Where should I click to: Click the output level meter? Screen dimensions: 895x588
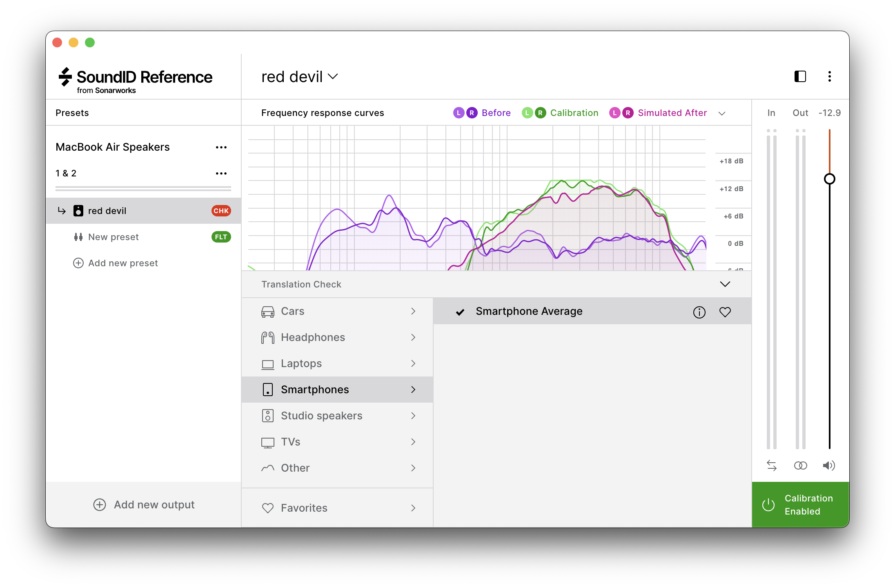(800, 289)
